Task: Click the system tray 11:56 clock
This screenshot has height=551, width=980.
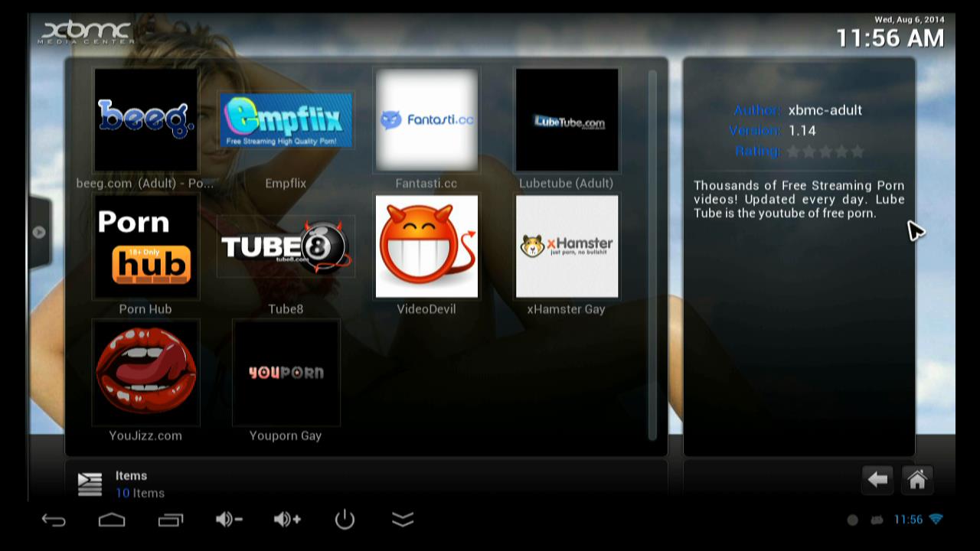Action: [908, 520]
